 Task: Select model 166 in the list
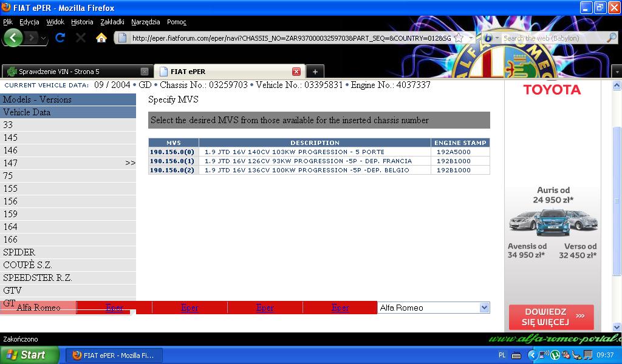click(68, 239)
